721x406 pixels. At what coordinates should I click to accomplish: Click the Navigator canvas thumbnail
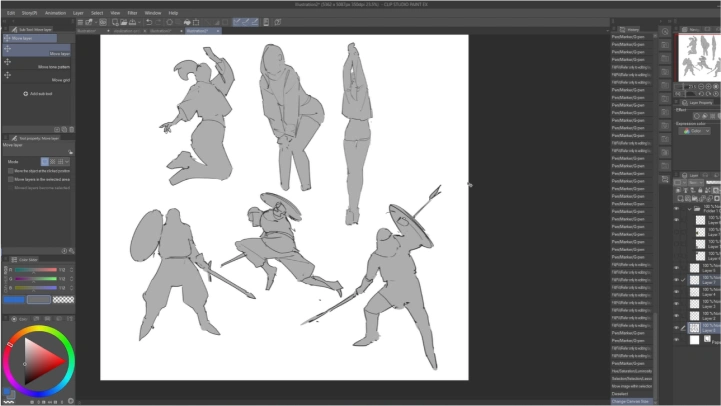pos(699,57)
